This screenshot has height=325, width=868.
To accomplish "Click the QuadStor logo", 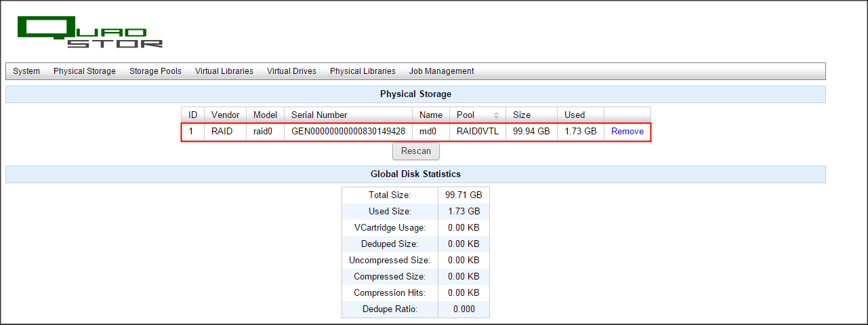I will pos(89,32).
